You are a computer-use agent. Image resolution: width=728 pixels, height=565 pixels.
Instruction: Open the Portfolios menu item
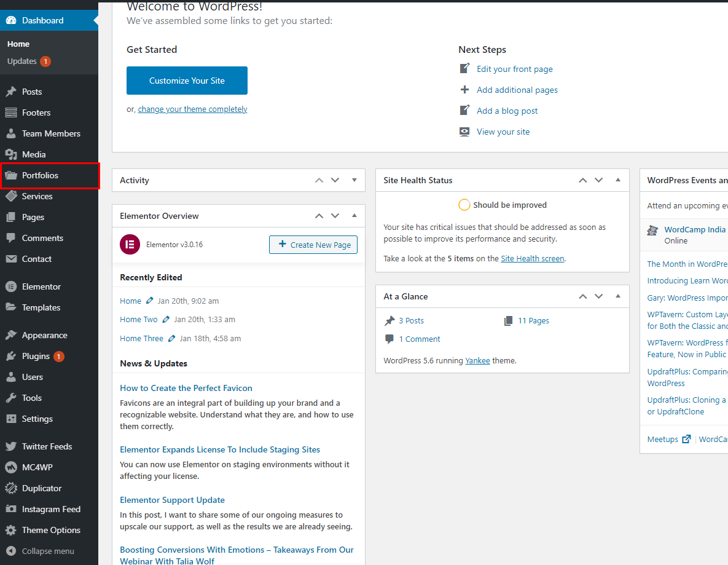[41, 175]
